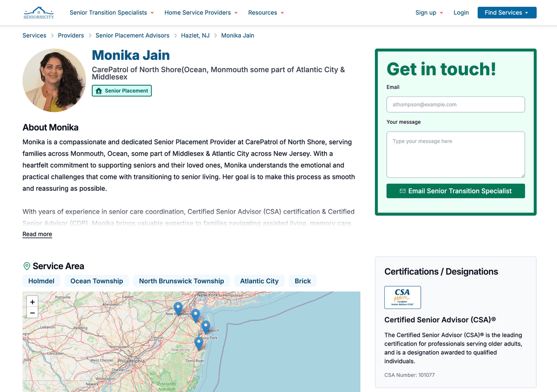The width and height of the screenshot is (557, 392).
Task: Open Home Service Providers dropdown
Action: tap(201, 12)
